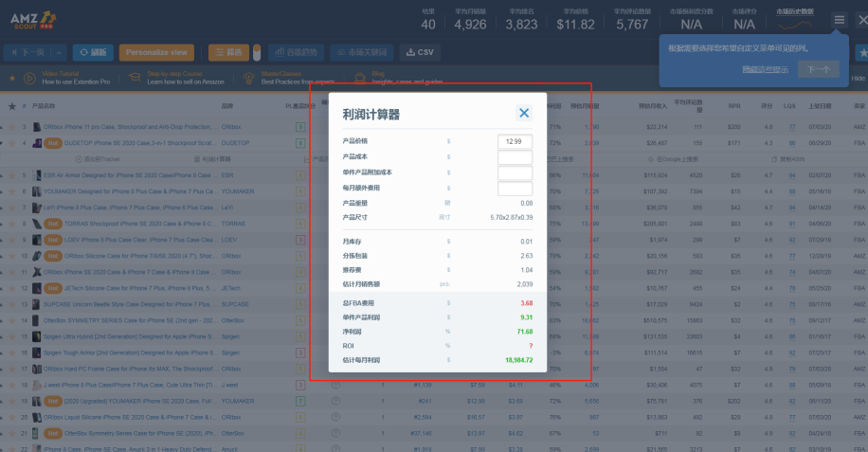Favorite the YOUMAKER iPhone 8 Plus row star
Screen dimensions: 868x452
point(12,191)
